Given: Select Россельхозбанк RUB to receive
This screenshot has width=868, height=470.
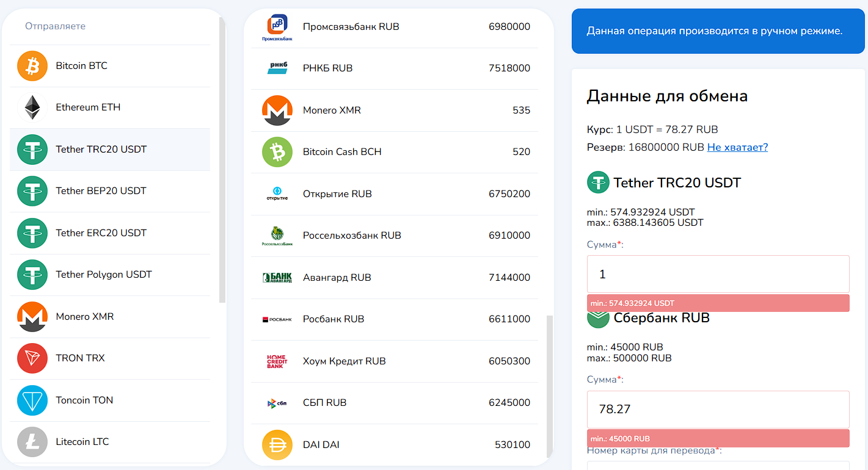Looking at the screenshot, I should tap(395, 236).
